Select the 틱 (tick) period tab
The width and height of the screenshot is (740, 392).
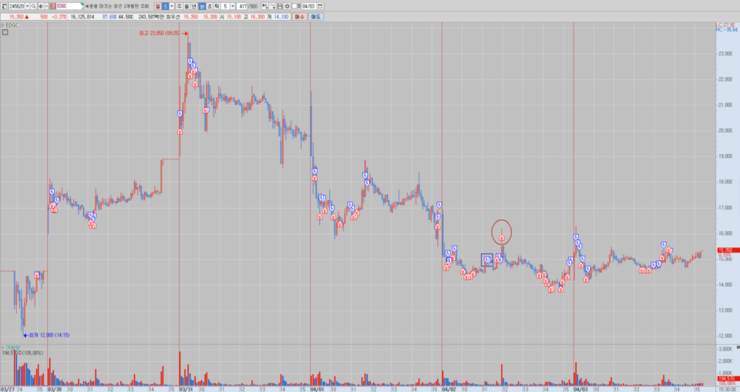pos(217,6)
